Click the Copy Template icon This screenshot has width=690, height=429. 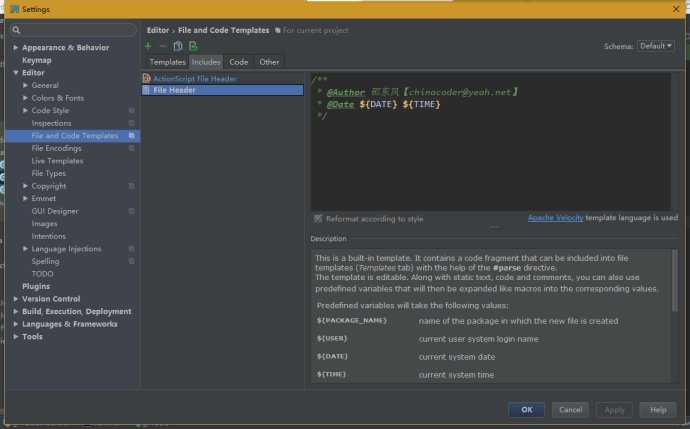tap(178, 46)
